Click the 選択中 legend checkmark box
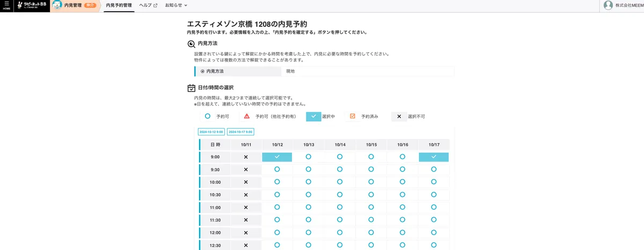 click(313, 116)
